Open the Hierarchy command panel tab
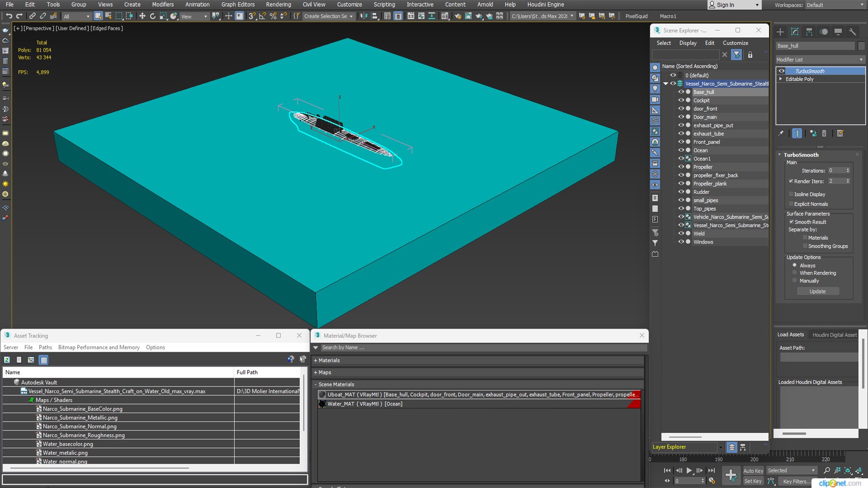 click(x=809, y=32)
